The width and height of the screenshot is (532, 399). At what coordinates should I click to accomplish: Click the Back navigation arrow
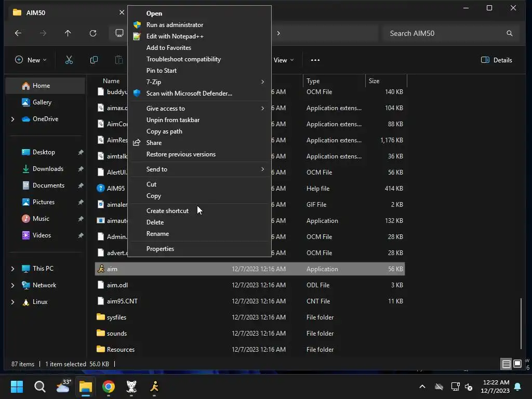18,33
